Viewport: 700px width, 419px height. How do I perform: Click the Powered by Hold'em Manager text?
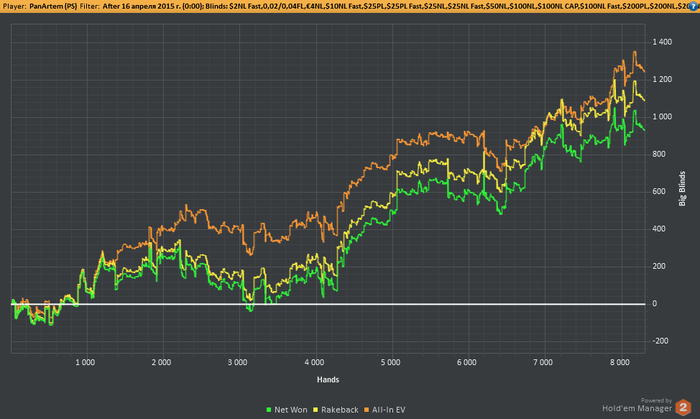pyautogui.click(x=638, y=405)
